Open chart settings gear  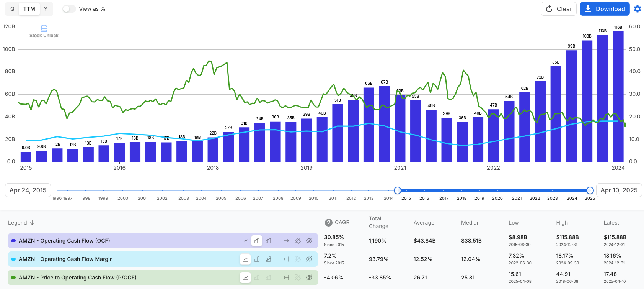point(637,9)
